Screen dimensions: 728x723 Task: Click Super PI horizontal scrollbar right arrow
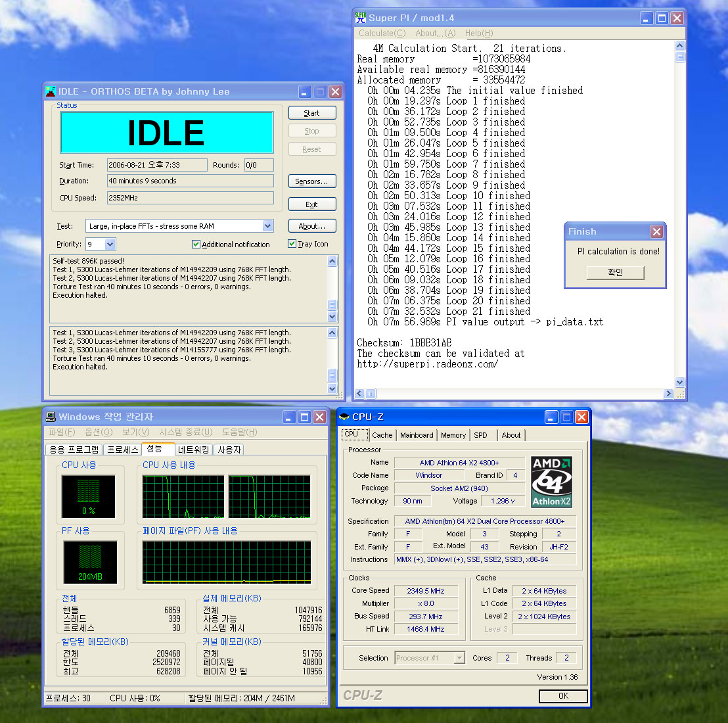[x=668, y=393]
